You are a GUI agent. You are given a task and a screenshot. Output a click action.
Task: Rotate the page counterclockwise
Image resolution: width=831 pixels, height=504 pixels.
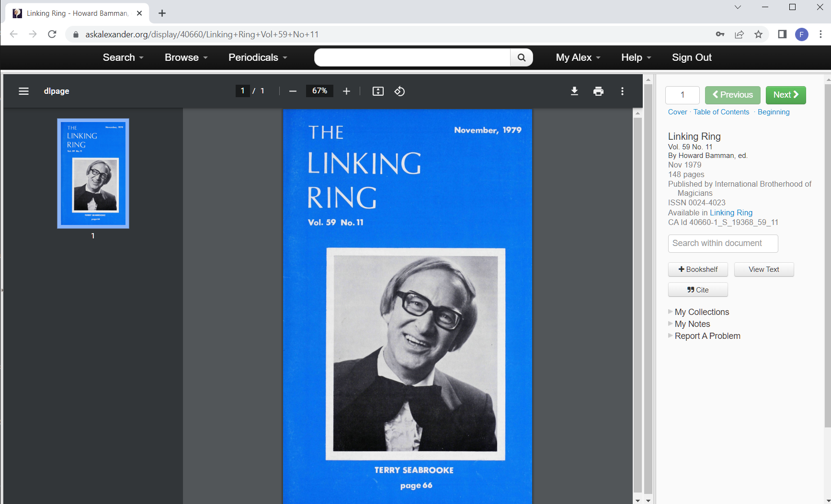[399, 91]
